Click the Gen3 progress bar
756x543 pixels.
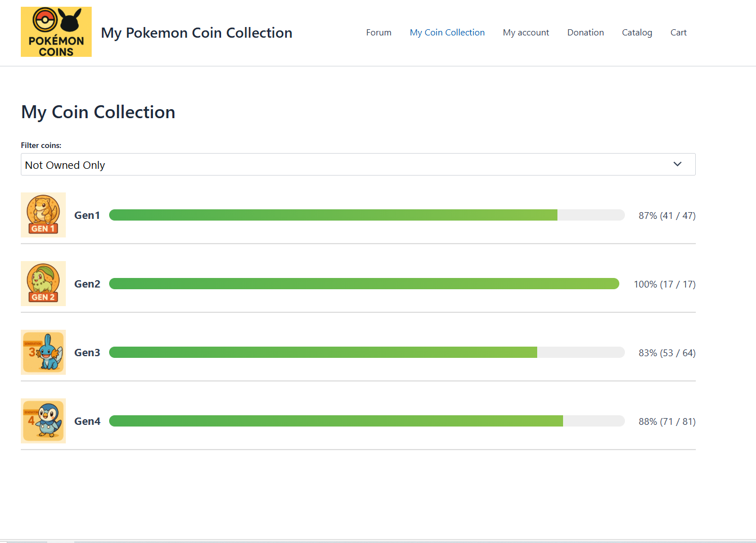367,352
